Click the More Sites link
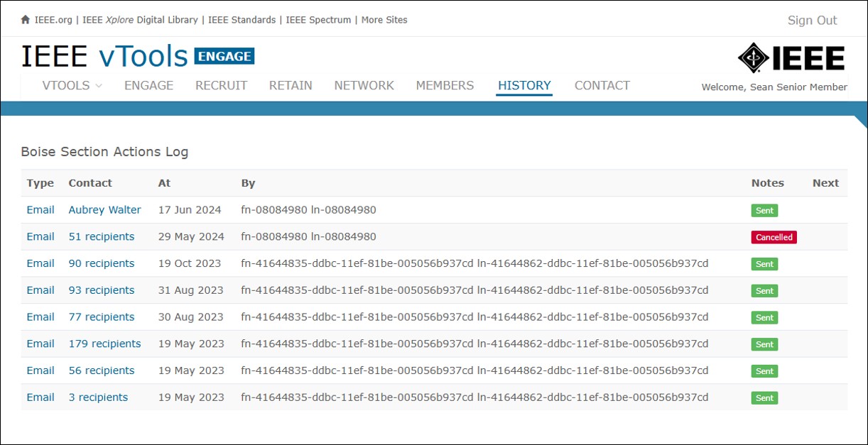 384,20
